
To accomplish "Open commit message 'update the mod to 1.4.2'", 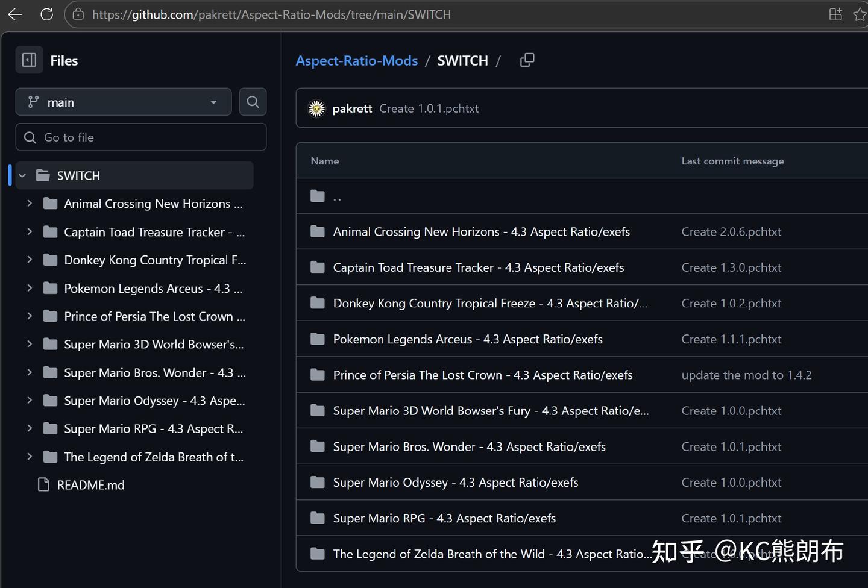I will coord(746,375).
